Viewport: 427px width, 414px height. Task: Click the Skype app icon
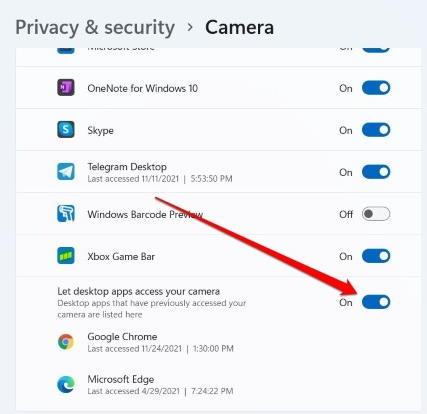[66, 130]
